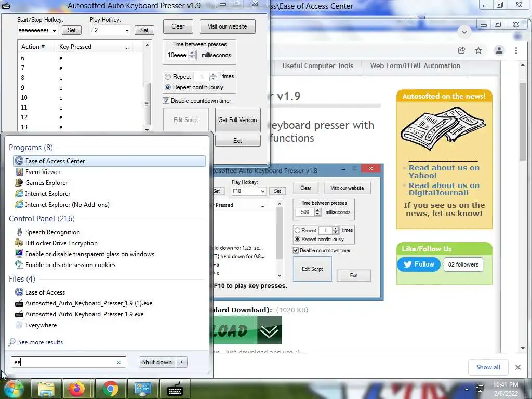This screenshot has height=399, width=532.
Task: Expand Shut down options arrow
Action: pyautogui.click(x=182, y=362)
